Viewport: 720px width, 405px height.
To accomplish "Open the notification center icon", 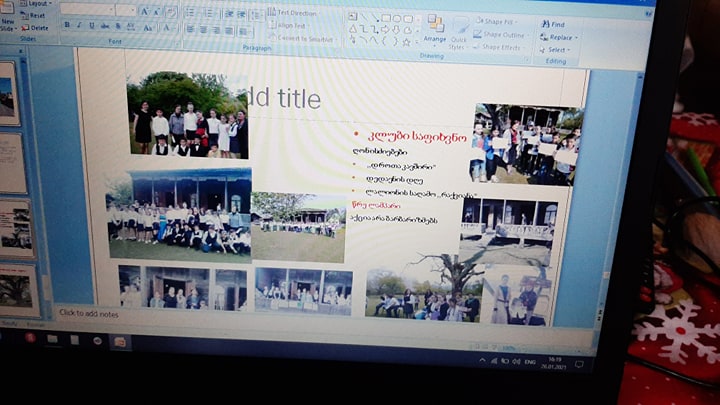I will [579, 364].
